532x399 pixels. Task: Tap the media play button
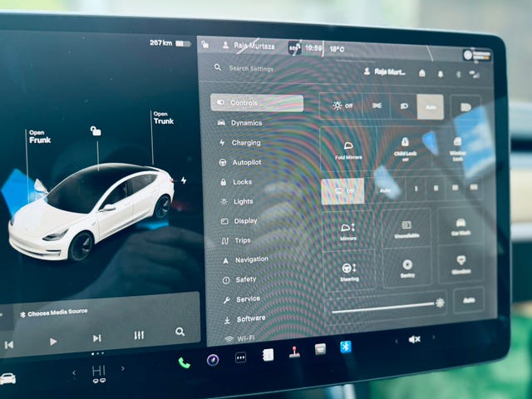tap(53, 342)
